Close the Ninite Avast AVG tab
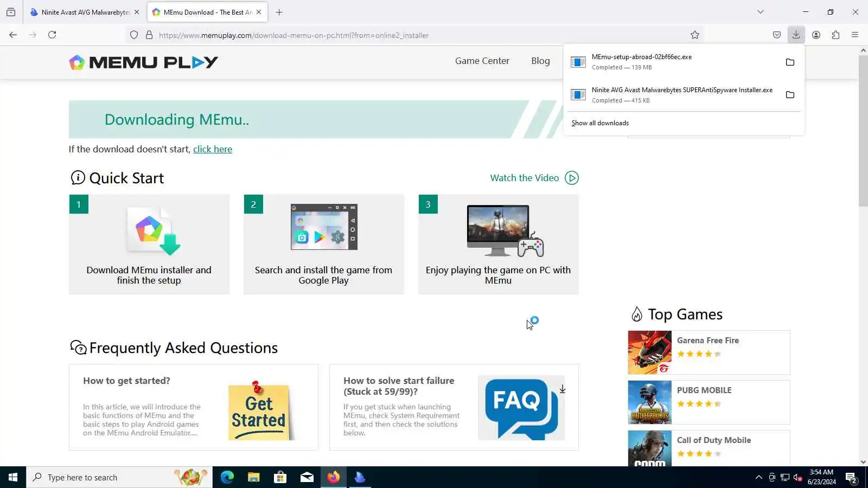868x488 pixels. [x=137, y=12]
